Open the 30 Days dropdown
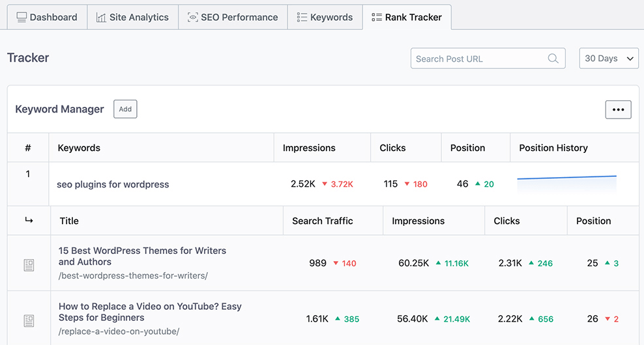 [609, 59]
